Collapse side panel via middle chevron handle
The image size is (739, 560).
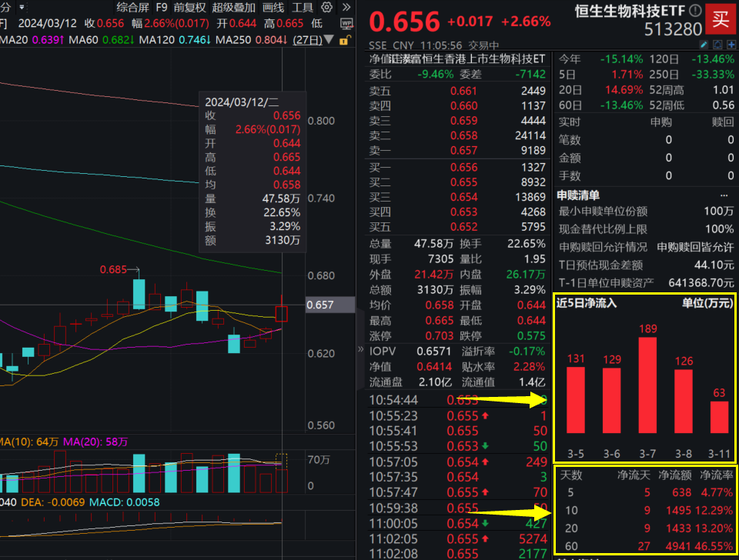(360, 349)
